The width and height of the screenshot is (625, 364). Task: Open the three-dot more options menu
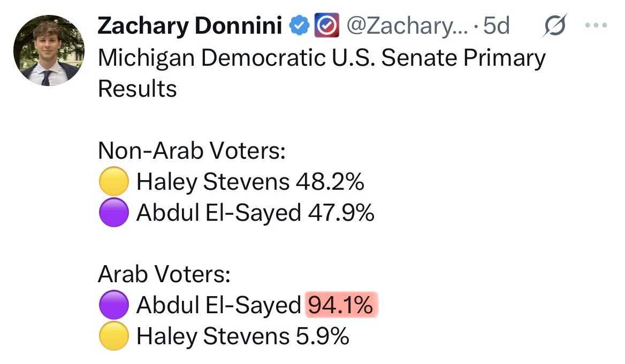pyautogui.click(x=596, y=25)
